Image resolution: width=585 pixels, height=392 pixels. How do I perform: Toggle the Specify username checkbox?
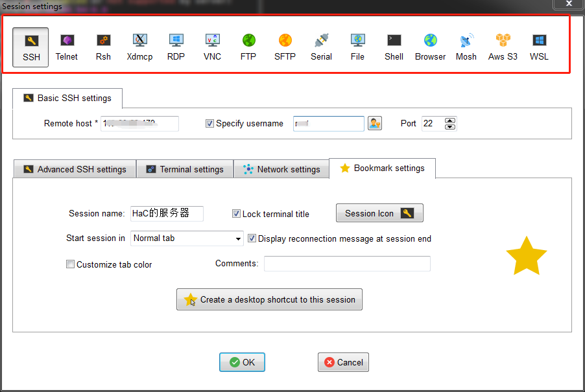point(209,123)
